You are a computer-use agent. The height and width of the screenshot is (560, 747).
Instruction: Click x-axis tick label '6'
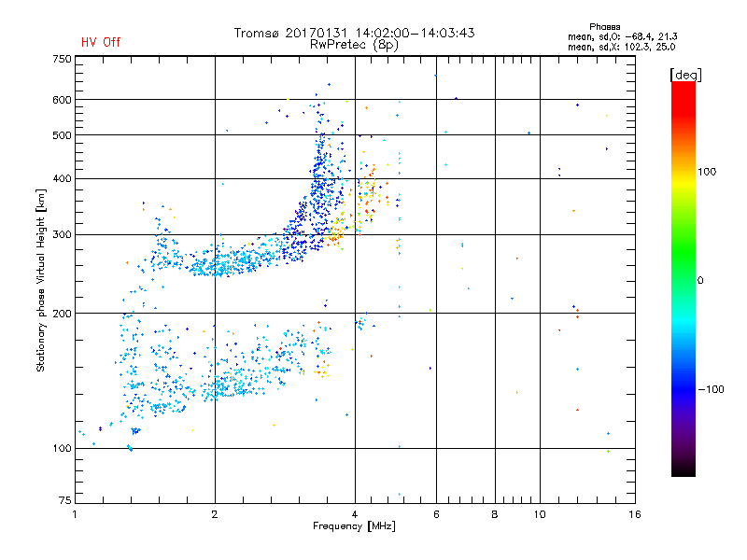click(x=436, y=514)
